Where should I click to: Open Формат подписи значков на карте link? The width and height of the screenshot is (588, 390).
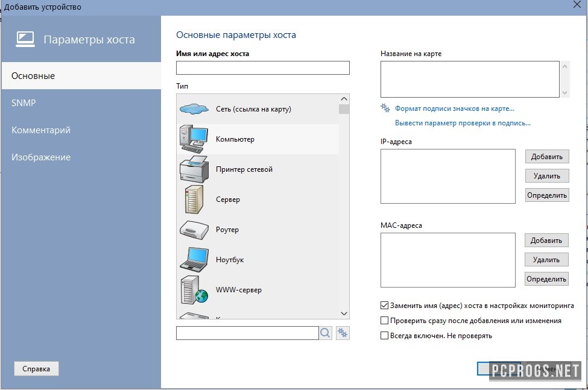coord(454,109)
